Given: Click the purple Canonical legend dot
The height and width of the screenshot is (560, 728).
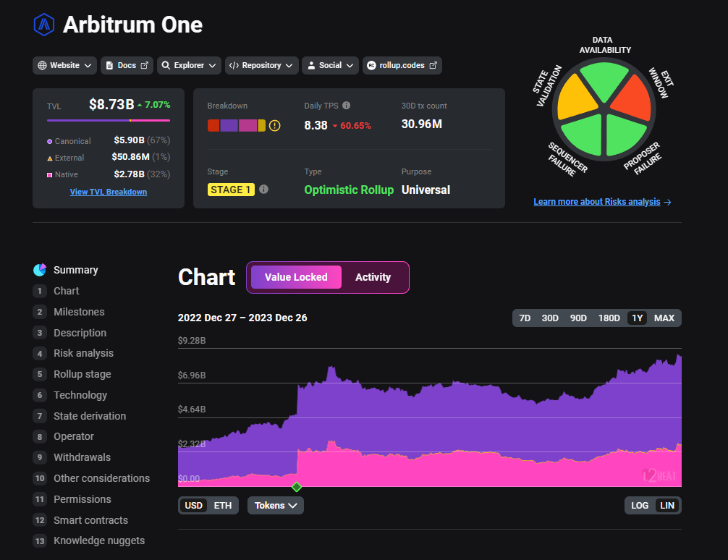Looking at the screenshot, I should 50,141.
